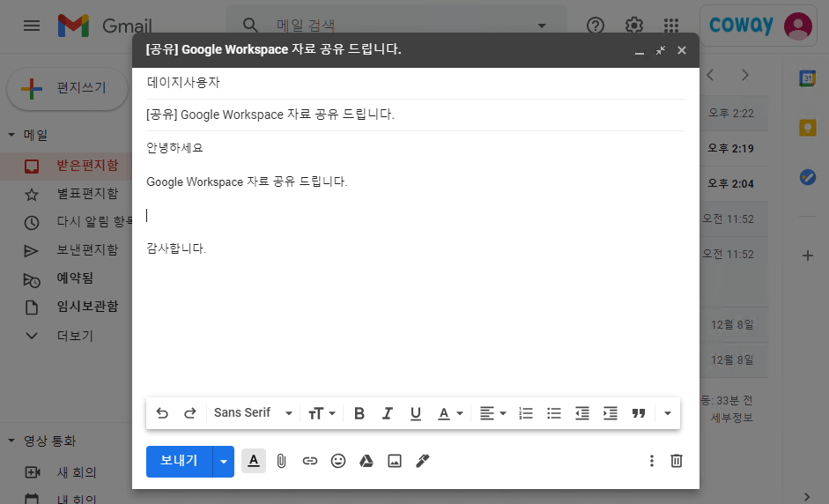Toggle bold formatting
This screenshot has height=504, width=829.
click(359, 413)
